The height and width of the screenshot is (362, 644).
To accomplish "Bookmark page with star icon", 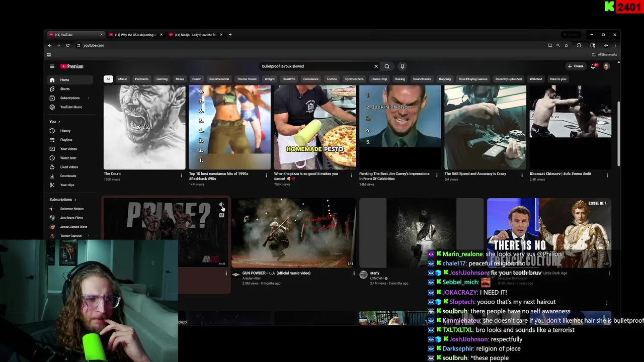I will click(567, 45).
